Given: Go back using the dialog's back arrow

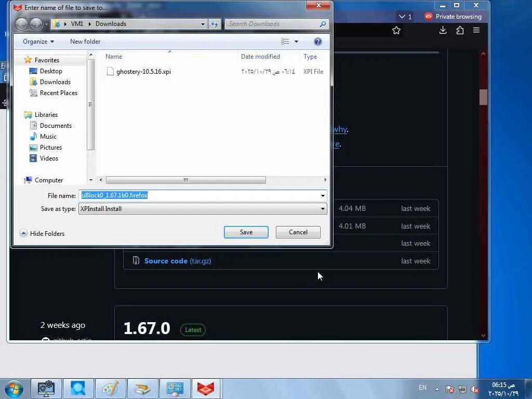Looking at the screenshot, I should [x=21, y=24].
